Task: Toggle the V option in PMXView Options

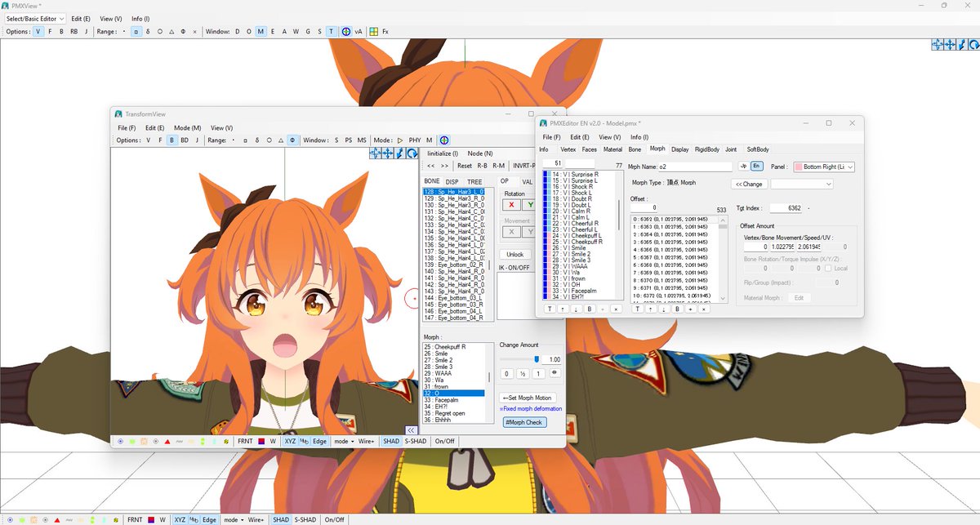Action: pyautogui.click(x=38, y=31)
